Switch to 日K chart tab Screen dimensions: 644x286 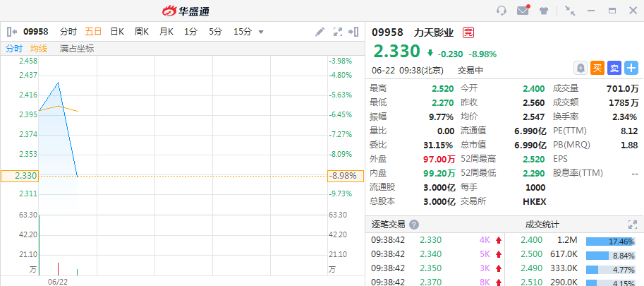click(x=117, y=32)
